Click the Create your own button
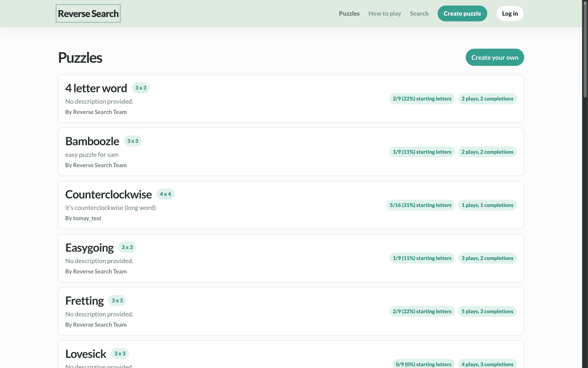Screen dimensions: 588x368 coord(495,57)
